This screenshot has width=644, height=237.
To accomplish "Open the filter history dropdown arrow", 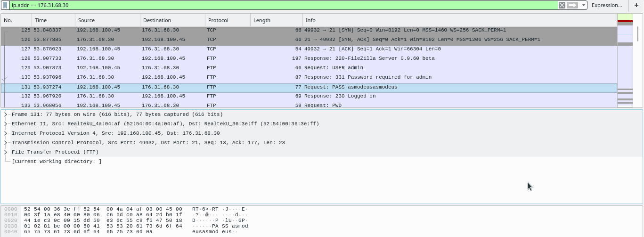I will [584, 5].
